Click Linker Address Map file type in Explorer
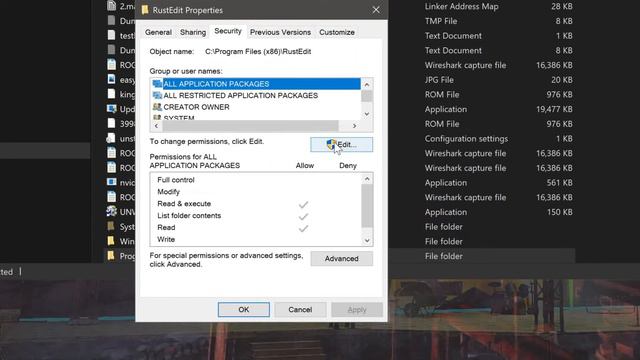 tap(461, 7)
